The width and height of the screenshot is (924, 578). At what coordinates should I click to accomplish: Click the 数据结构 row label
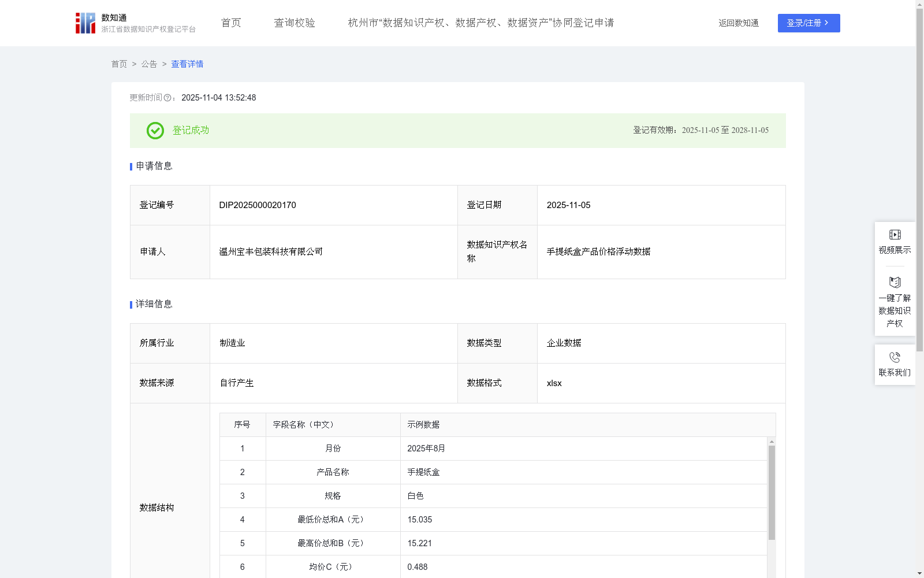pos(157,508)
